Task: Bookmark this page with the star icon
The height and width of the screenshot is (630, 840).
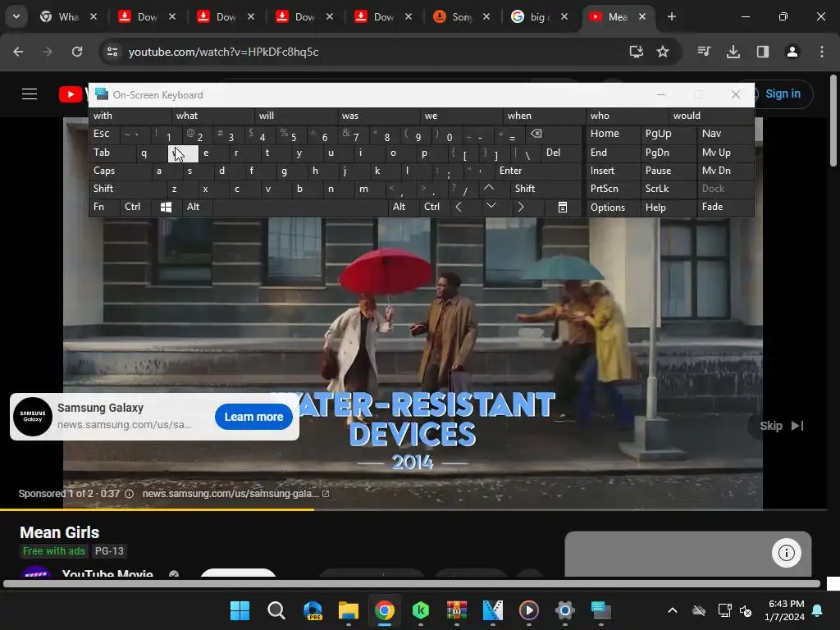Action: tap(663, 52)
